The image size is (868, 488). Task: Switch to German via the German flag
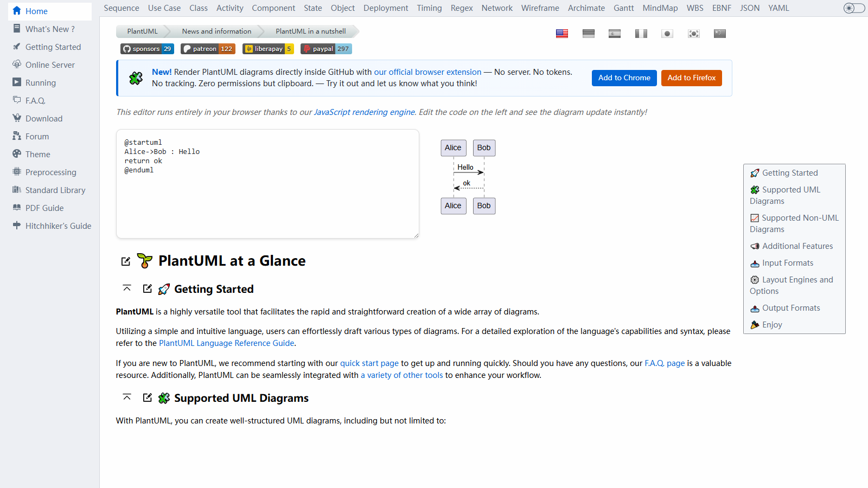[x=589, y=34]
